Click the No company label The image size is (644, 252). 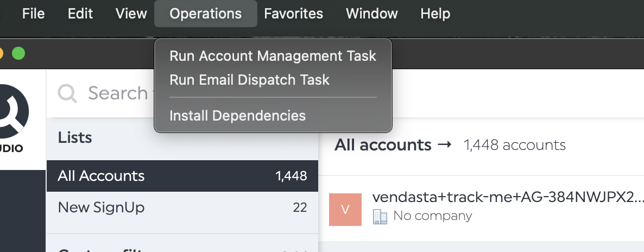click(x=432, y=216)
